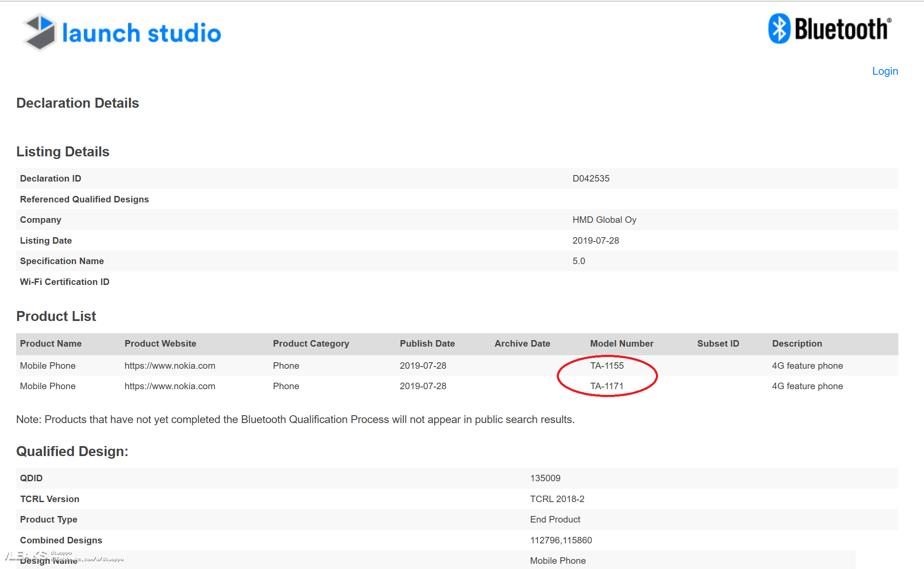The height and width of the screenshot is (569, 924).
Task: Click the Company label
Action: [40, 220]
